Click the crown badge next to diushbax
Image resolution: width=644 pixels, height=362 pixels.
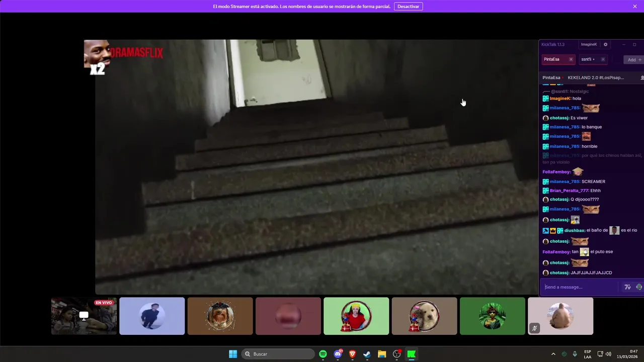coord(552,230)
